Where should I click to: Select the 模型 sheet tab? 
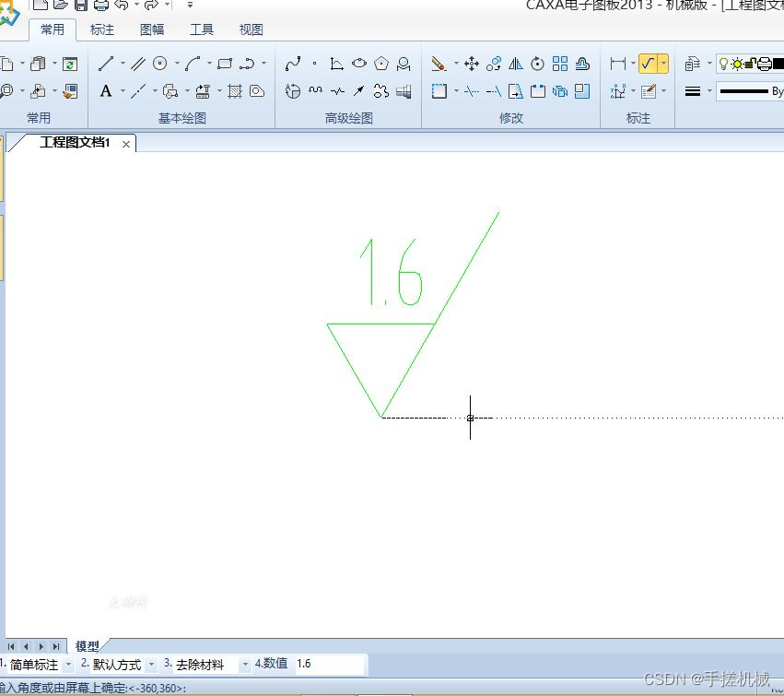(87, 646)
